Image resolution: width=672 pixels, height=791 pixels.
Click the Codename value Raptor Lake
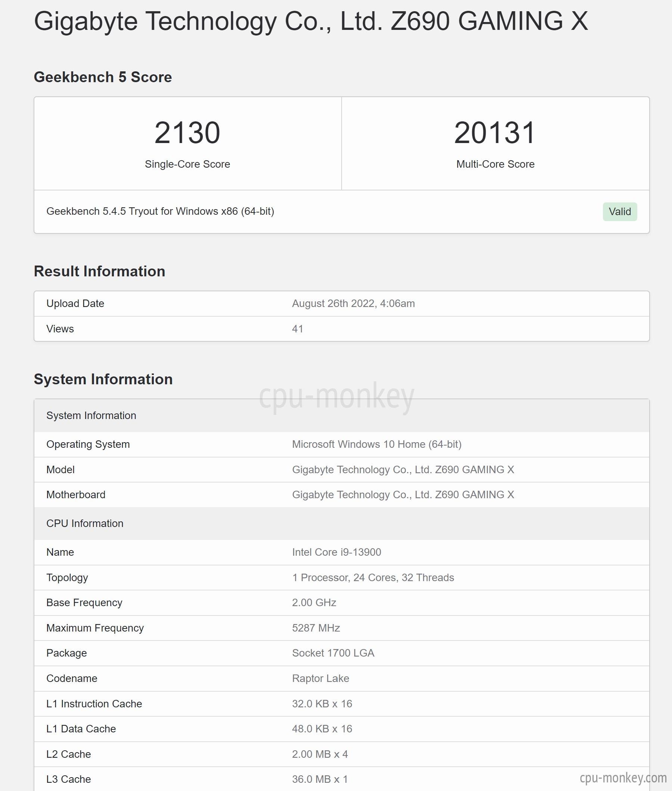pyautogui.click(x=320, y=678)
